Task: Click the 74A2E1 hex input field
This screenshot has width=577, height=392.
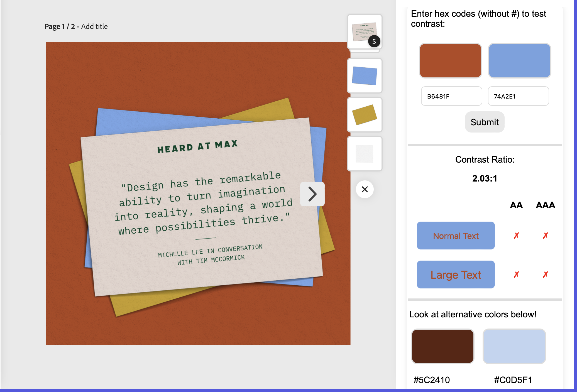Action: [x=518, y=96]
